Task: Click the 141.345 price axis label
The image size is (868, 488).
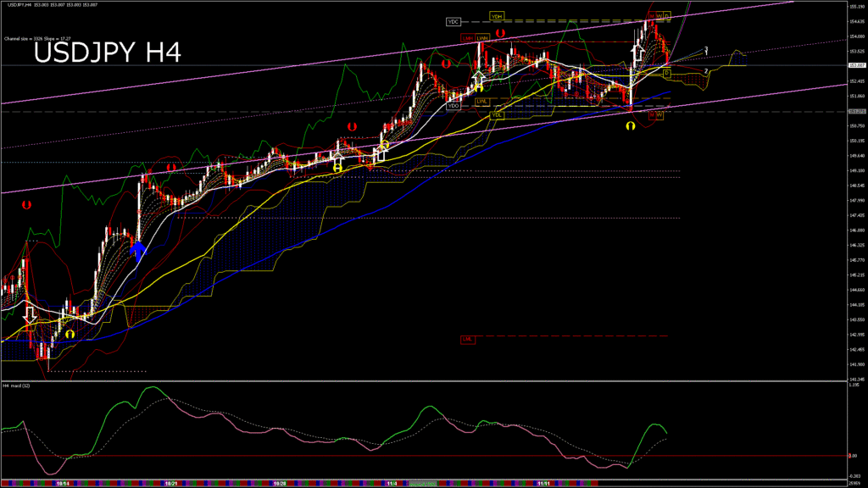Action: [x=856, y=380]
